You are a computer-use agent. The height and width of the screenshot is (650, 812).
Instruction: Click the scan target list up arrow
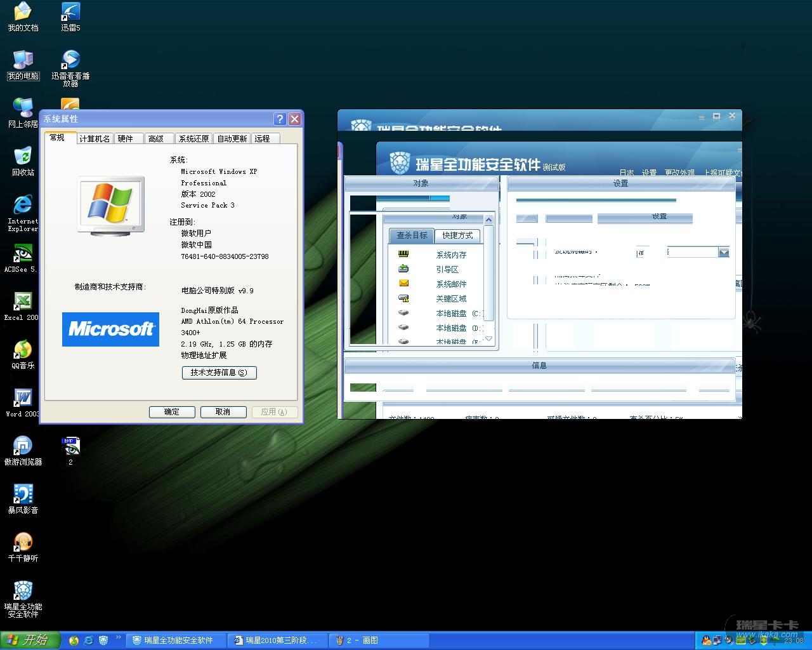488,220
